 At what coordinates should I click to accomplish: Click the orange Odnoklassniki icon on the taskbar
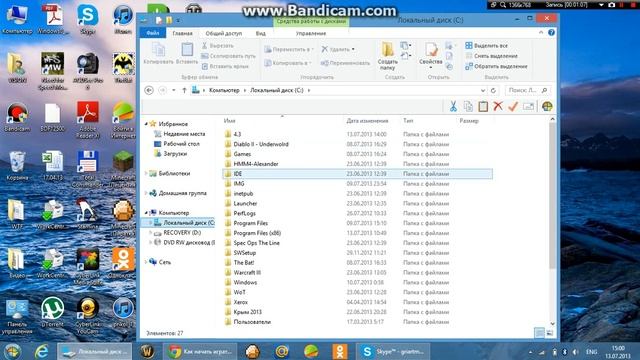340,351
